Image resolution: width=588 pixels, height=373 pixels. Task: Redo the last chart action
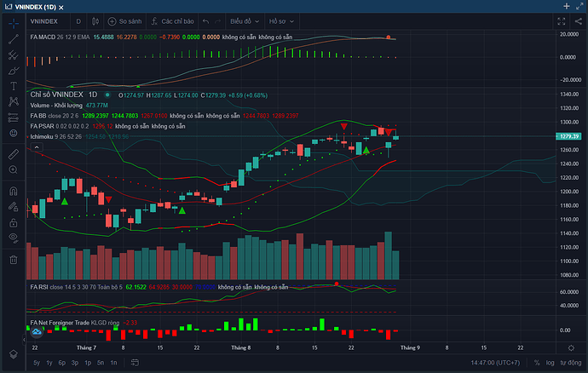[x=218, y=21]
